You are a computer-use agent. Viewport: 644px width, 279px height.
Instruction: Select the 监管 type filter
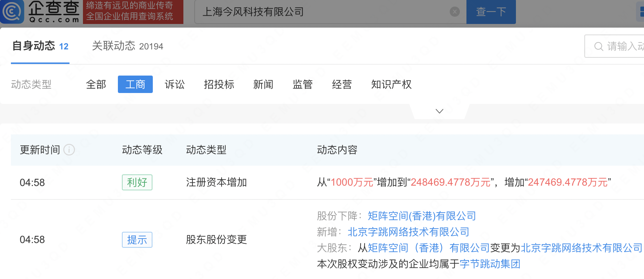coord(303,84)
